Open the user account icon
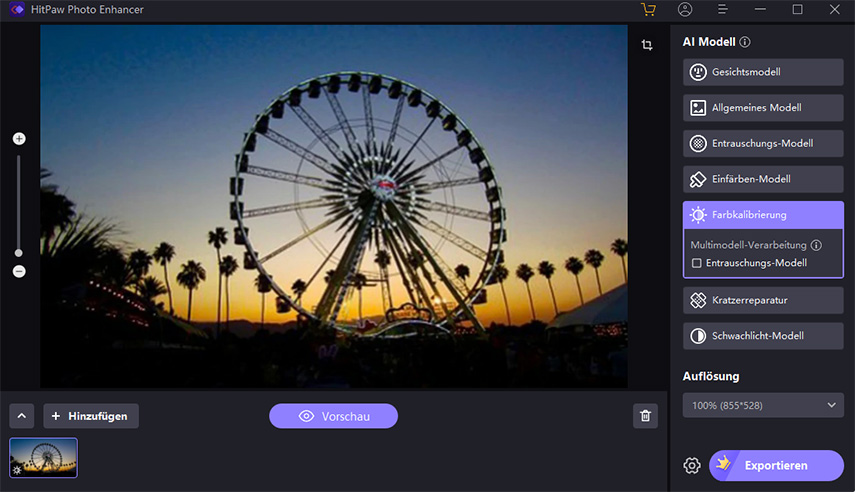 [685, 10]
